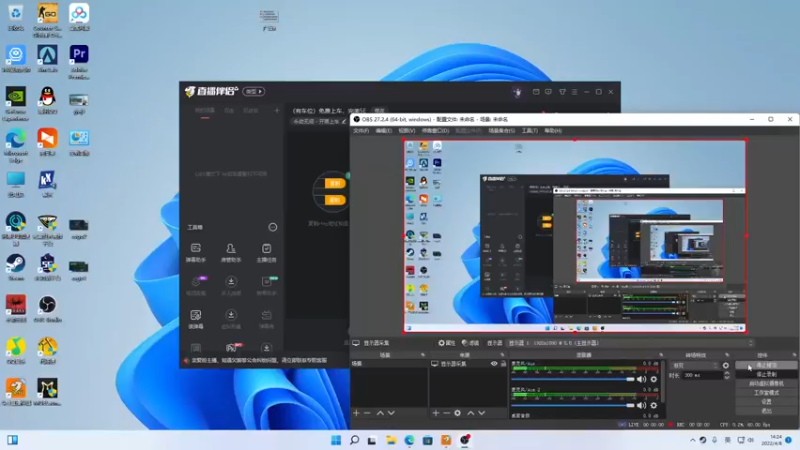
Task: Click the OBS icon on the taskbar
Action: [x=464, y=440]
